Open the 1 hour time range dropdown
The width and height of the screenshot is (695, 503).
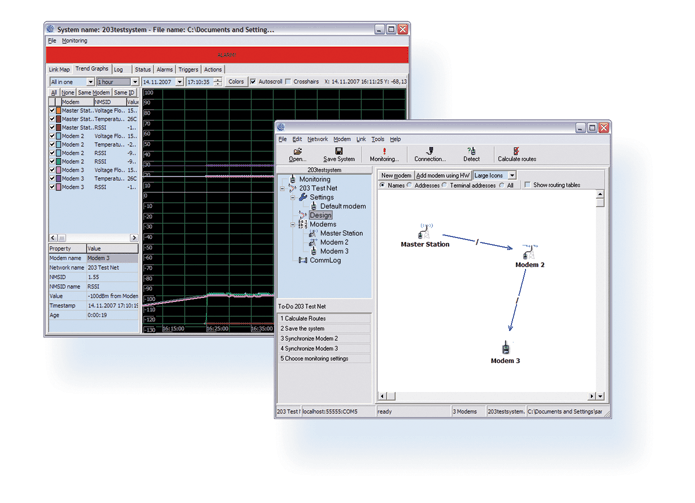click(135, 82)
